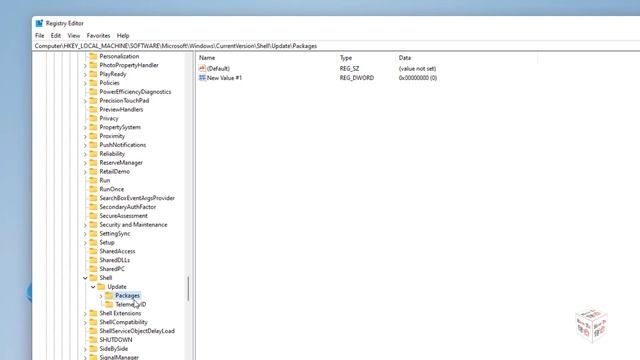Viewport: 640px width, 360px height.
Task: Open the Edit menu
Action: 56,36
